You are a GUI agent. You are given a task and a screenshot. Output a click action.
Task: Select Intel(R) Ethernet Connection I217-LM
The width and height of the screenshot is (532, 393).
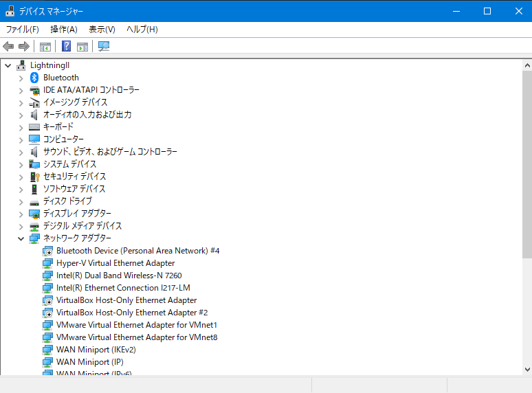click(x=123, y=288)
